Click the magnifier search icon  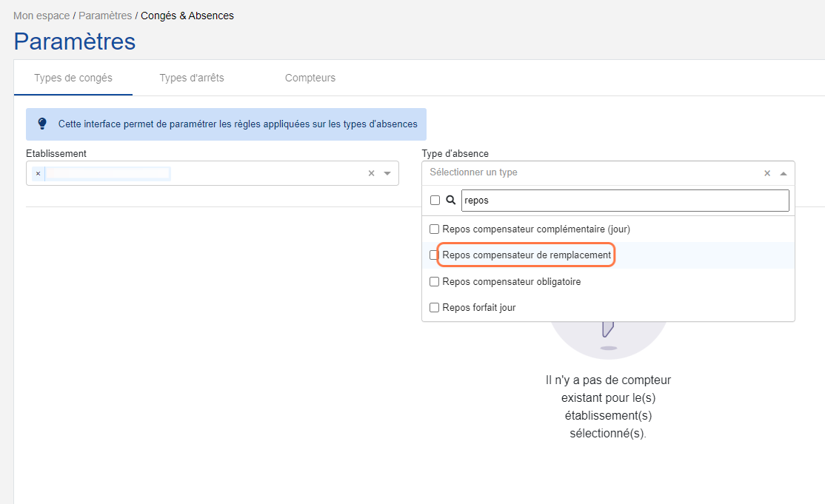pyautogui.click(x=451, y=201)
